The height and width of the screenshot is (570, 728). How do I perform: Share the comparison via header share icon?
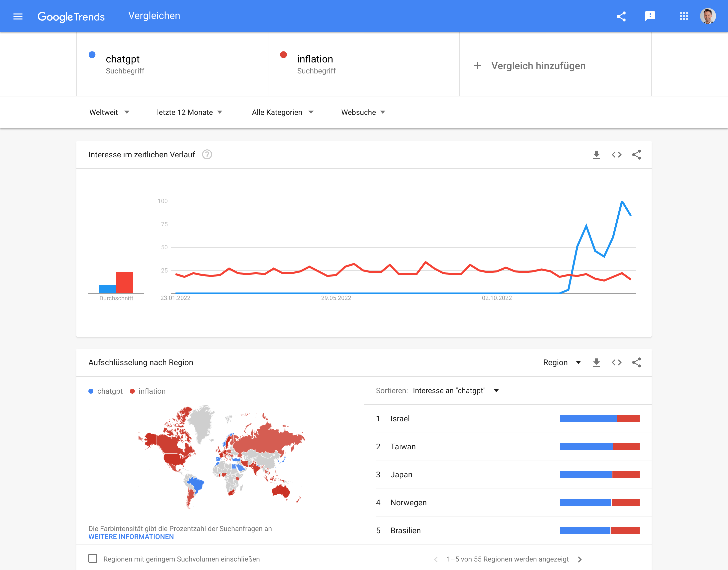tap(621, 16)
